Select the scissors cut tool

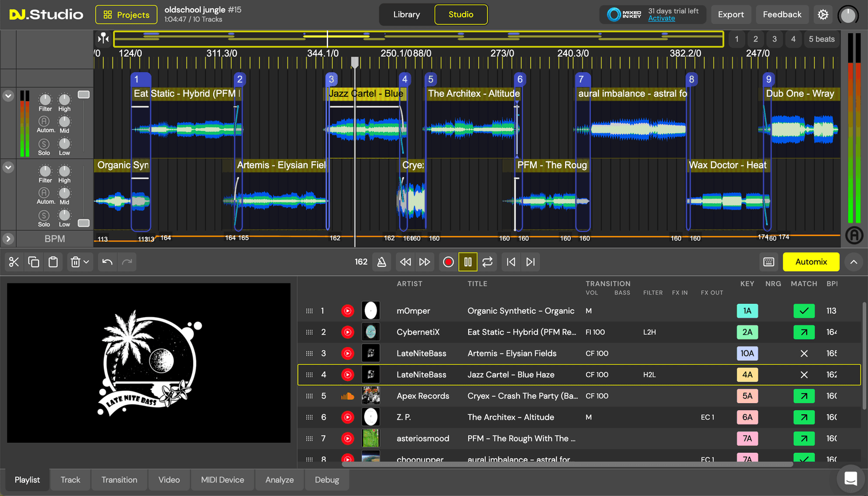(14, 262)
